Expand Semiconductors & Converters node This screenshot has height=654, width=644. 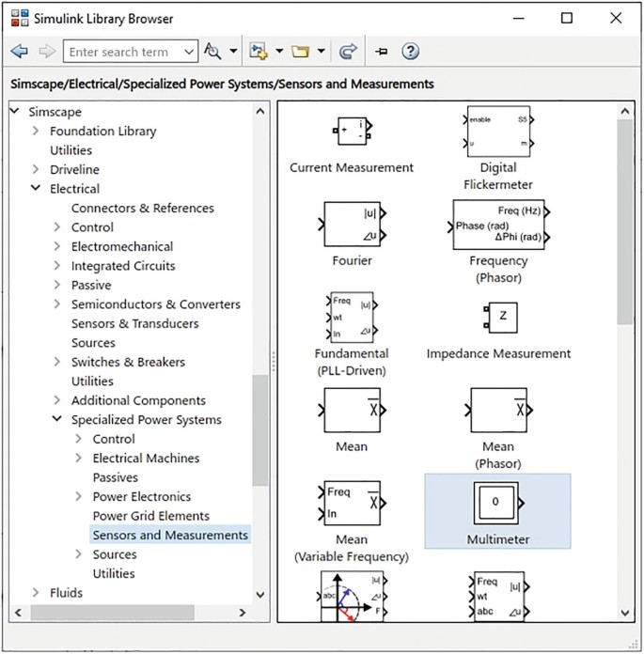coord(57,304)
